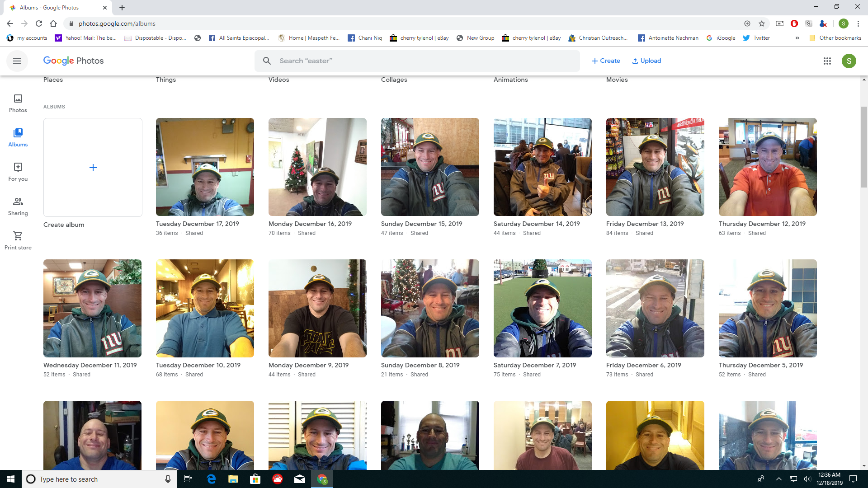This screenshot has height=488, width=868.
Task: Click the Things category tab
Action: 166,79
